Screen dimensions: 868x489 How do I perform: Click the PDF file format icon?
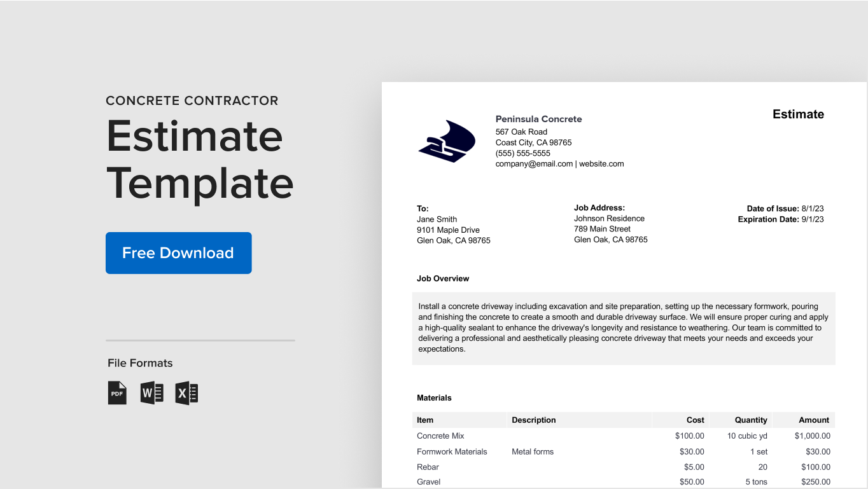[x=117, y=393]
